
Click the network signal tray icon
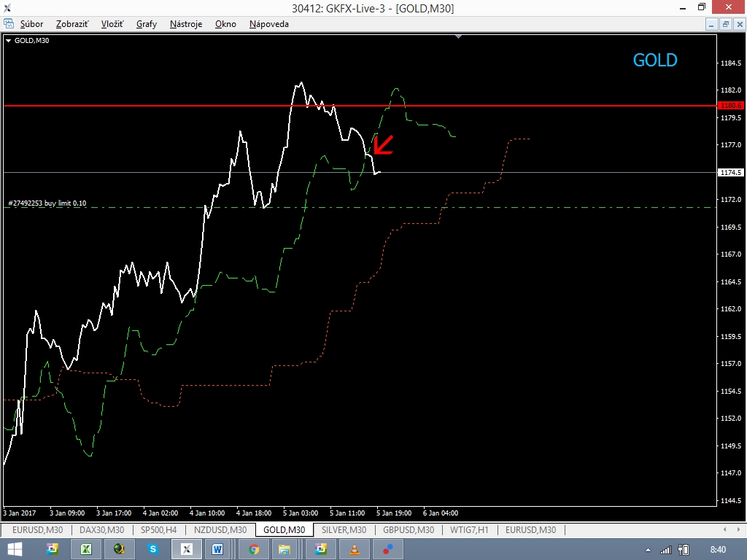tap(665, 550)
